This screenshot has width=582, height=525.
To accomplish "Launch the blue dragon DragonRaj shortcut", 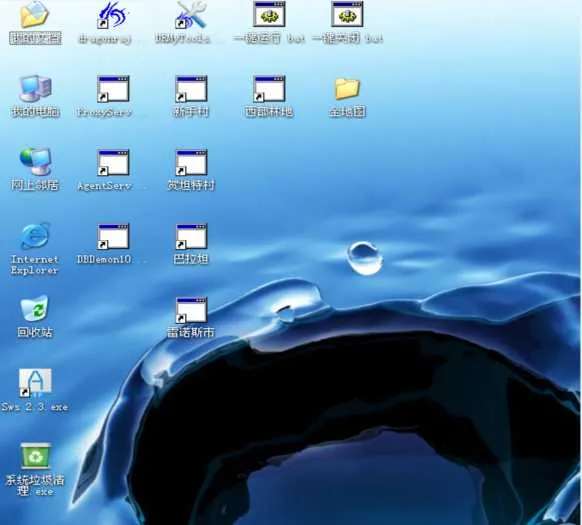I will click(112, 15).
